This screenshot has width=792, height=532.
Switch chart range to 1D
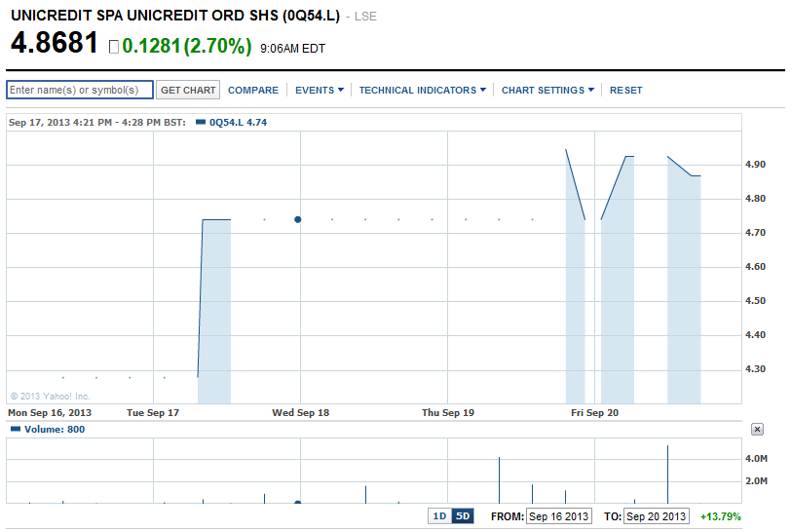tap(439, 516)
